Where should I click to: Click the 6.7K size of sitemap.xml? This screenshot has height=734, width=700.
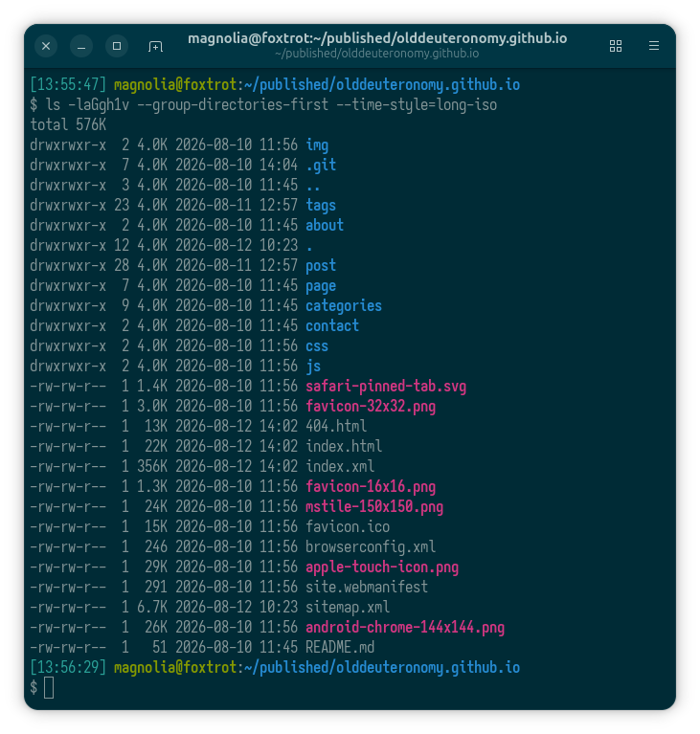pos(152,607)
